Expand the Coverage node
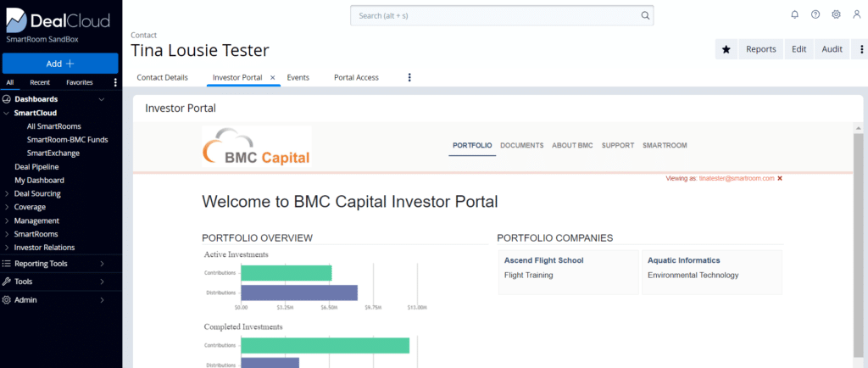The height and width of the screenshot is (368, 868). pyautogui.click(x=6, y=207)
